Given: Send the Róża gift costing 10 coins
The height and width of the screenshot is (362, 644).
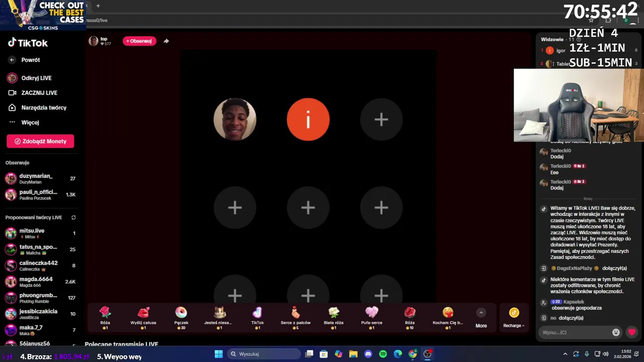Looking at the screenshot, I should 410,318.
